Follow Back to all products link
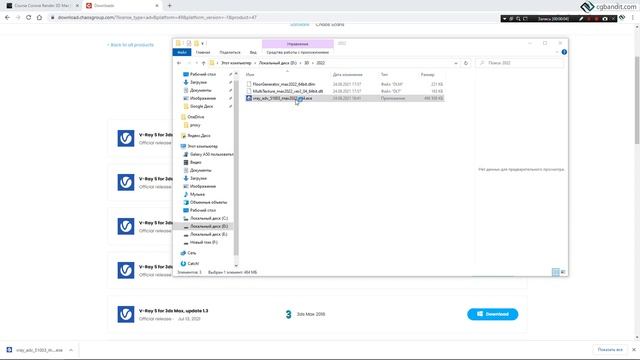Image resolution: width=640 pixels, height=360 pixels. tap(130, 45)
